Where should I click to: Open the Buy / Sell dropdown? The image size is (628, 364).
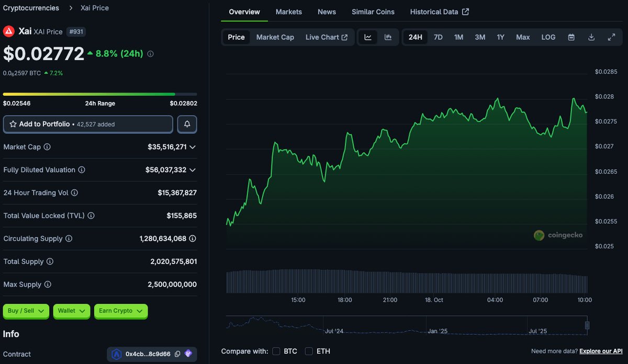tap(26, 311)
